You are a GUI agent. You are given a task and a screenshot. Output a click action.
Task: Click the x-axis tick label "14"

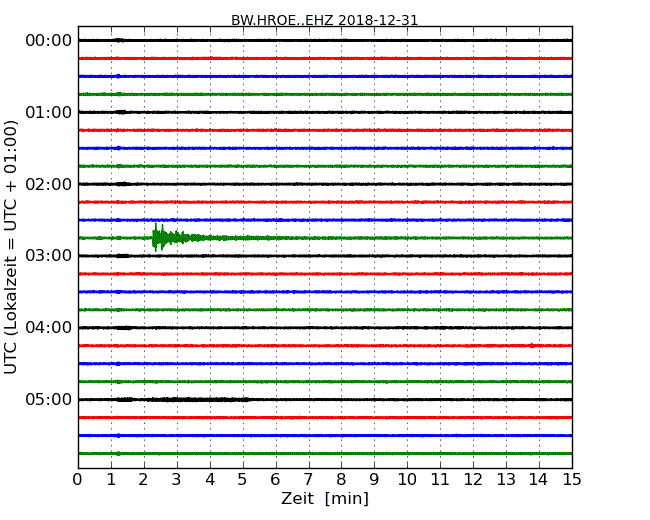tap(538, 480)
